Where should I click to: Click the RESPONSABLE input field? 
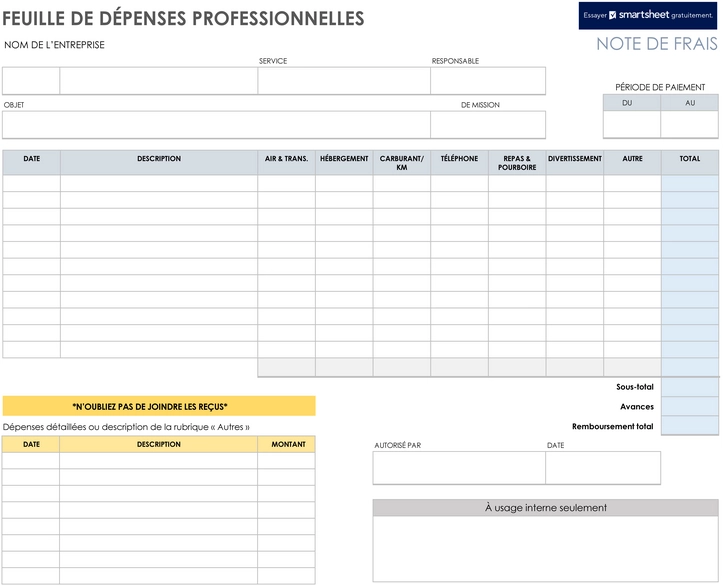click(488, 81)
